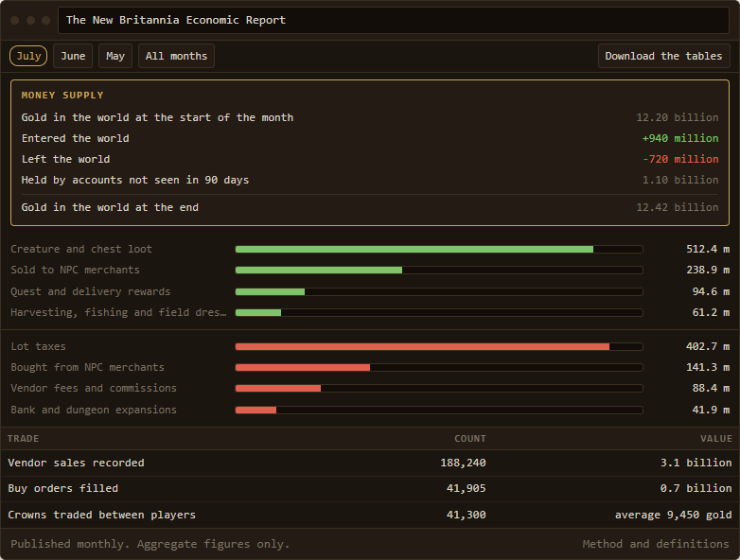
Task: Click the Quest and delivery rewards bar
Action: (x=439, y=291)
